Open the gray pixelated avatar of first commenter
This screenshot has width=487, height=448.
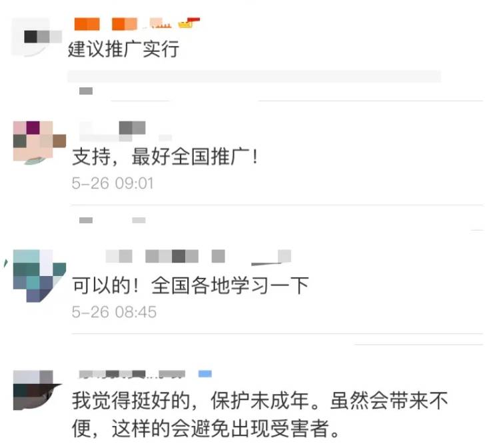(x=37, y=37)
